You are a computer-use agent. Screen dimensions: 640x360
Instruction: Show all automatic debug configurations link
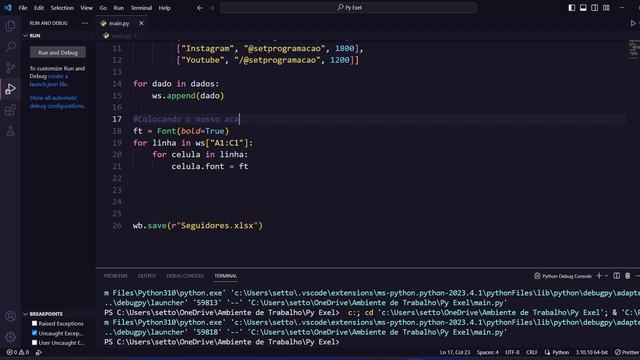click(57, 102)
